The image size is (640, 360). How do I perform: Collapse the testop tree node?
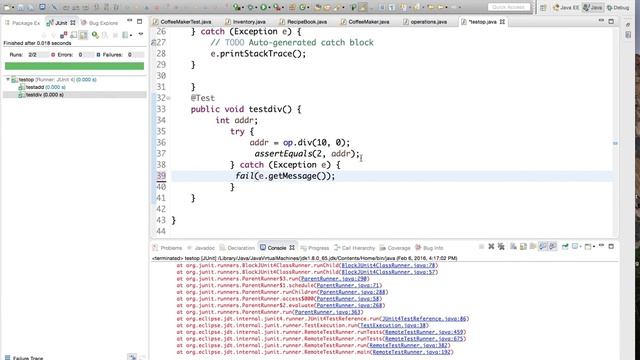pyautogui.click(x=8, y=80)
